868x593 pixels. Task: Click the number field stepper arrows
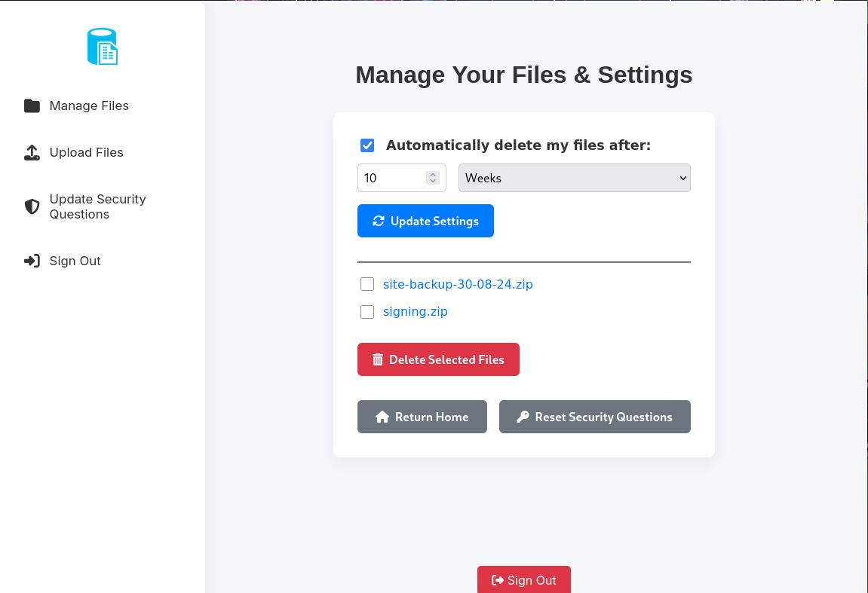tap(432, 179)
